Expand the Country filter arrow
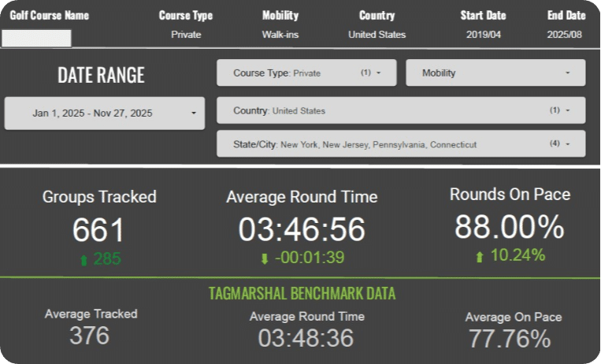 (x=567, y=111)
